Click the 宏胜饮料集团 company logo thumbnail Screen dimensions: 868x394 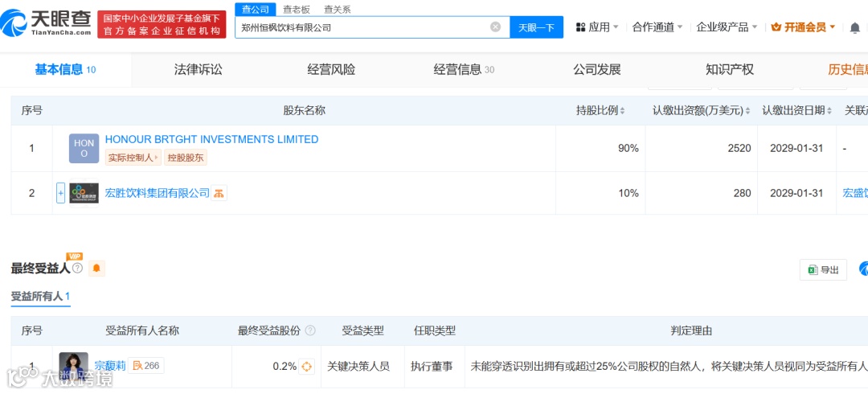[84, 193]
